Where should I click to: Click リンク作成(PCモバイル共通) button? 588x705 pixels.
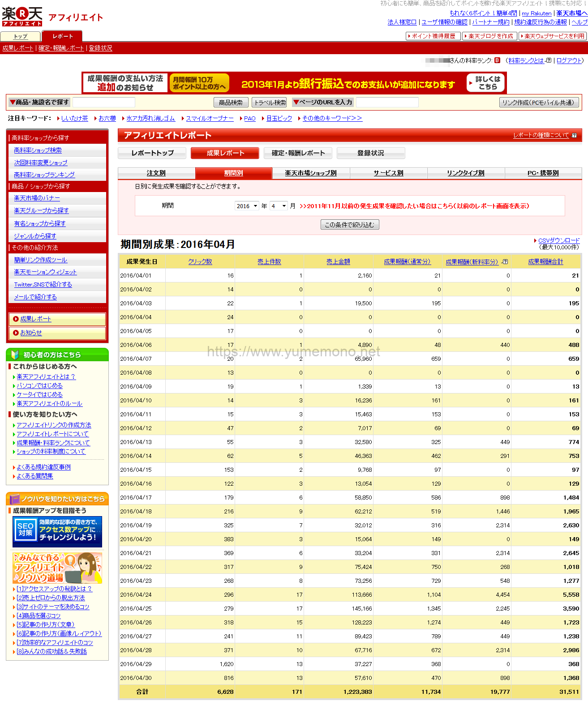pos(539,103)
